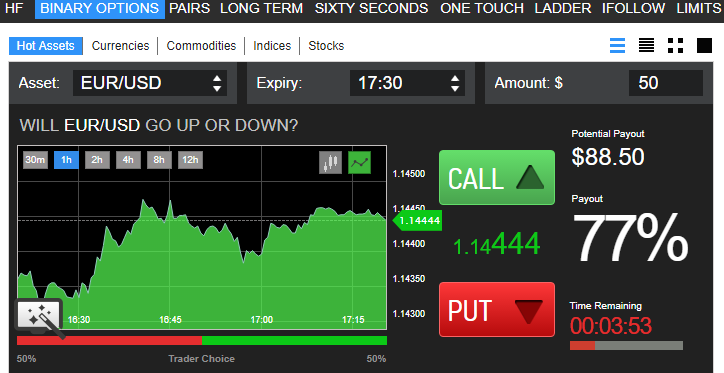
Task: Open the EUR/USD asset dropdown
Action: (150, 83)
